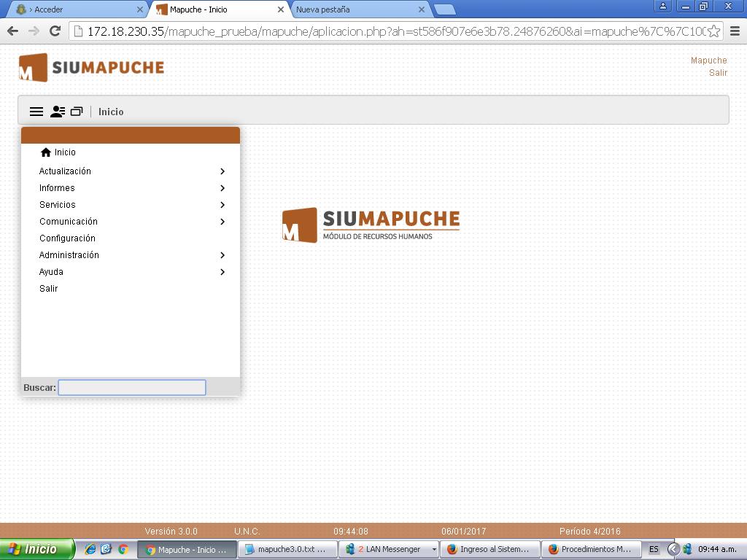Go back using browser back arrow
The height and width of the screenshot is (560, 747).
point(12,31)
